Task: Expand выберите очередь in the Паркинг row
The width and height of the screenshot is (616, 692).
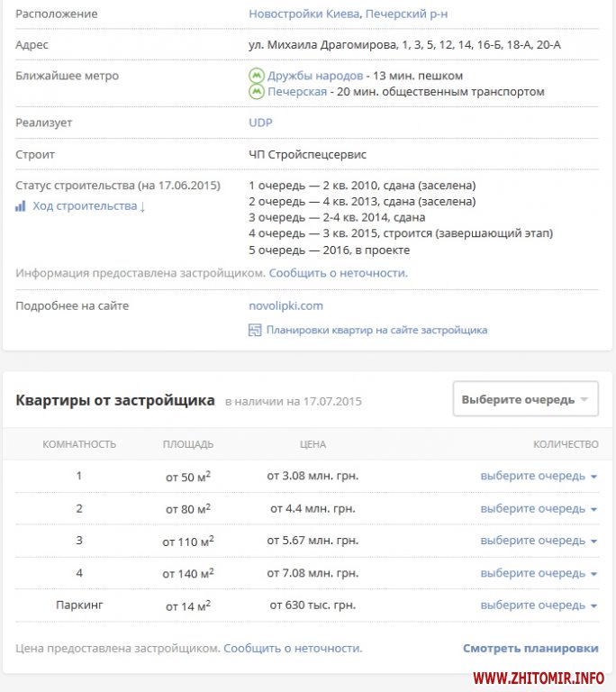Action: tap(539, 605)
